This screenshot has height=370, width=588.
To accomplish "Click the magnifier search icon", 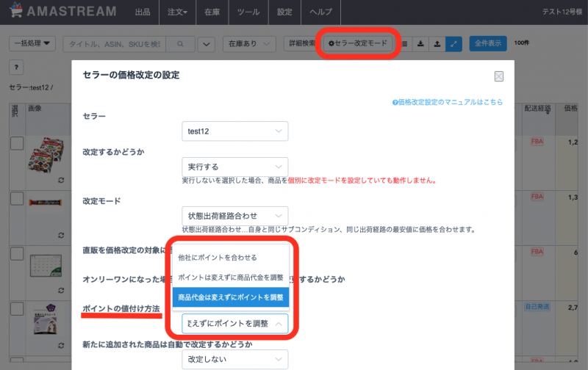I will click(180, 44).
